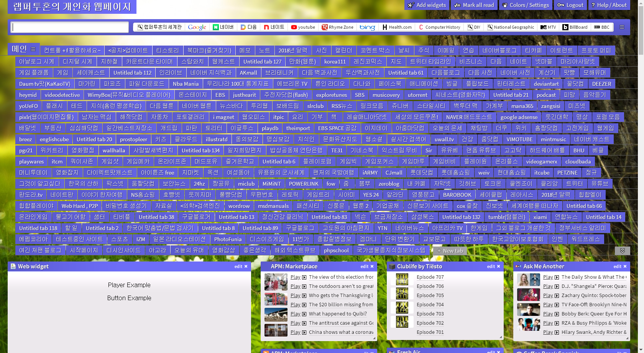This screenshot has width=644, height=353.
Task: Open Colors / Settings
Action: pyautogui.click(x=526, y=5)
